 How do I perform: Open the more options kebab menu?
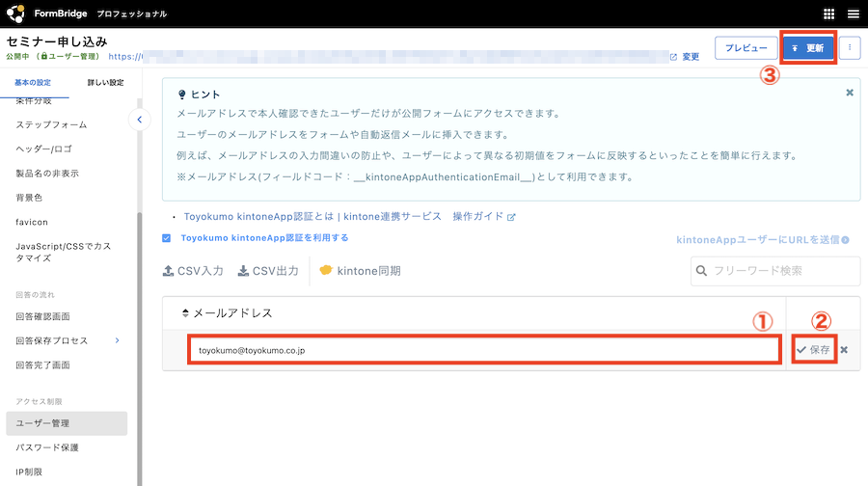850,47
